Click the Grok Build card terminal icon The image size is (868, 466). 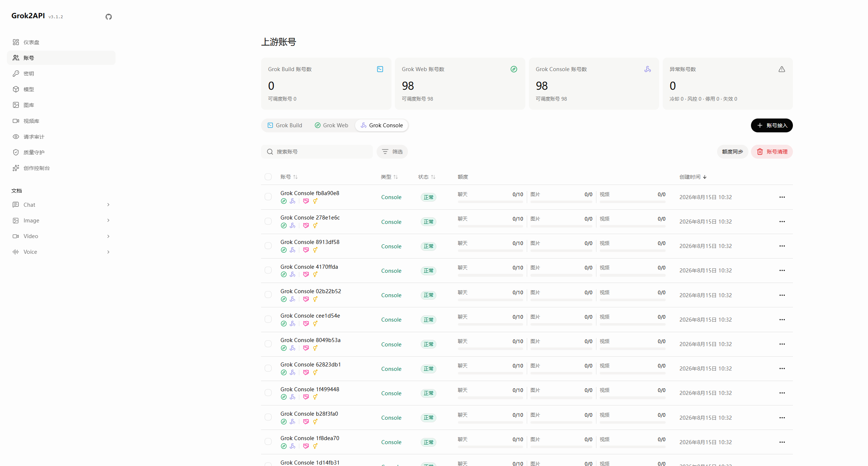pos(380,69)
